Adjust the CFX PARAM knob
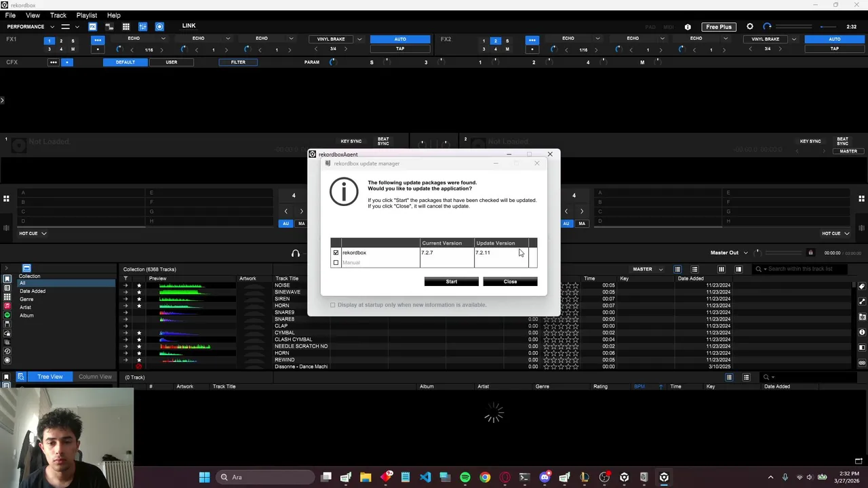 point(332,62)
